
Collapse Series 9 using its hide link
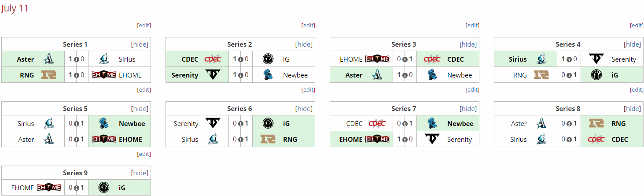140,173
